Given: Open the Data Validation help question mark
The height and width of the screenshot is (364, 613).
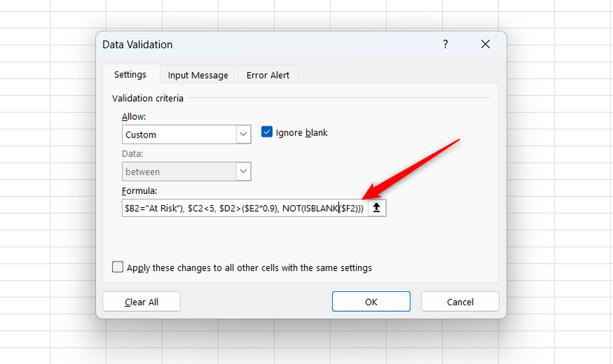Looking at the screenshot, I should tap(445, 44).
